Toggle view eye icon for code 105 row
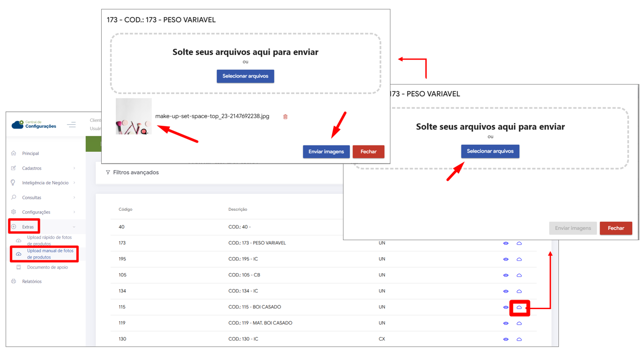This screenshot has height=354, width=644. point(506,276)
